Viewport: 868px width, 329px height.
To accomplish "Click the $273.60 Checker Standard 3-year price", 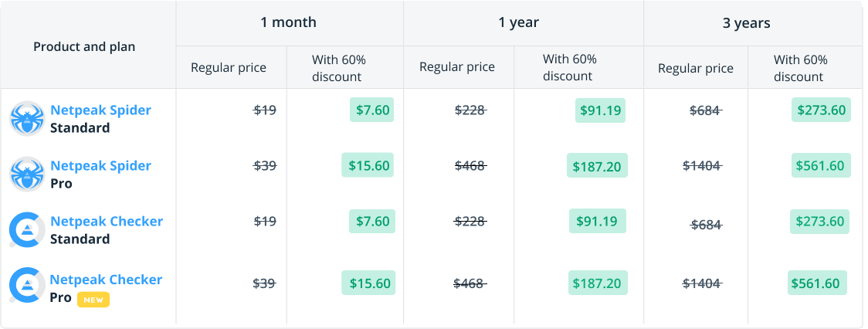I will 820,221.
